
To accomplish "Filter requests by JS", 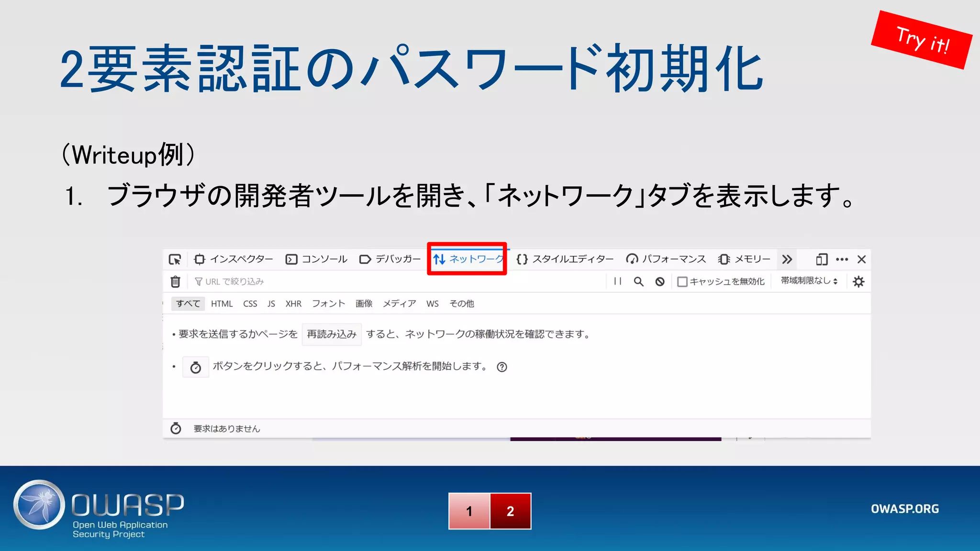I will [271, 304].
